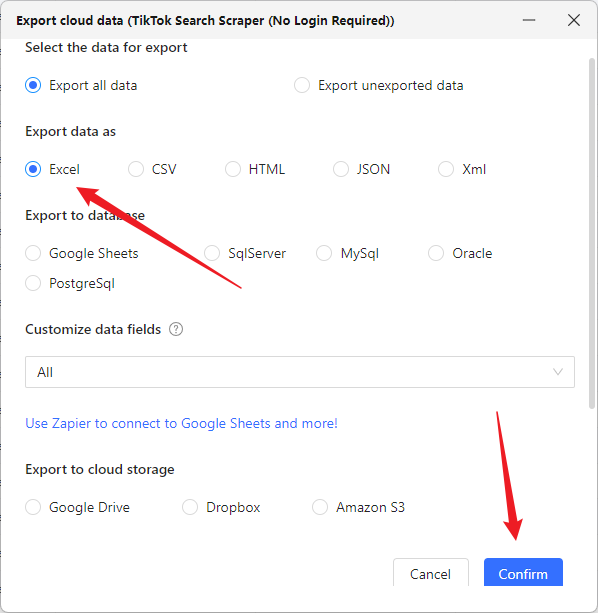Click the help icon beside Customize data fields
Screen dimensions: 598x613
(x=176, y=329)
